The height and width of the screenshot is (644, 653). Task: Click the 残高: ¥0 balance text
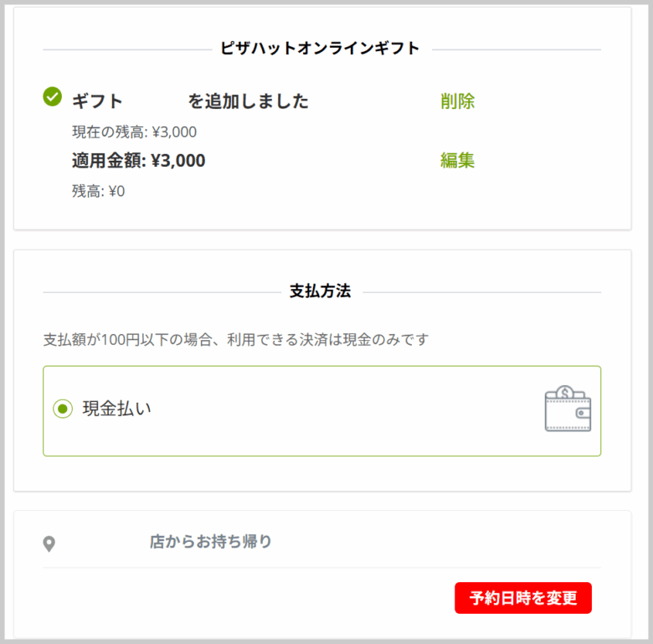(98, 191)
